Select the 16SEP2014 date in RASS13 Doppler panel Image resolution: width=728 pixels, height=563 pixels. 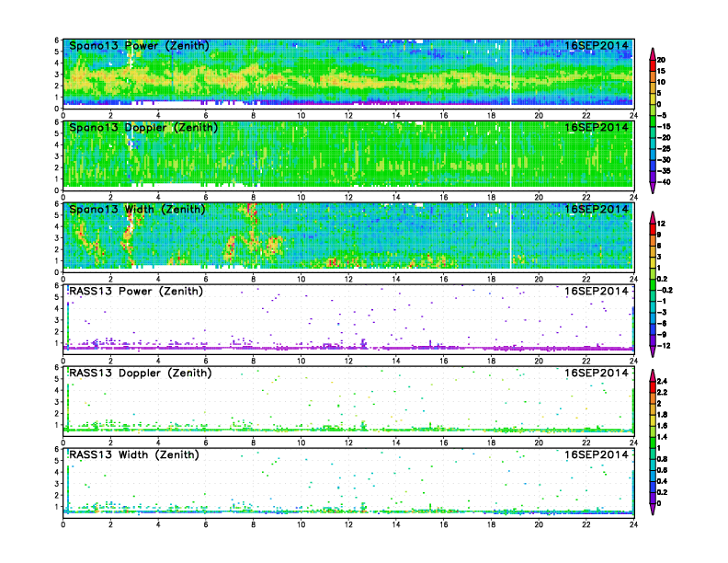click(x=597, y=373)
